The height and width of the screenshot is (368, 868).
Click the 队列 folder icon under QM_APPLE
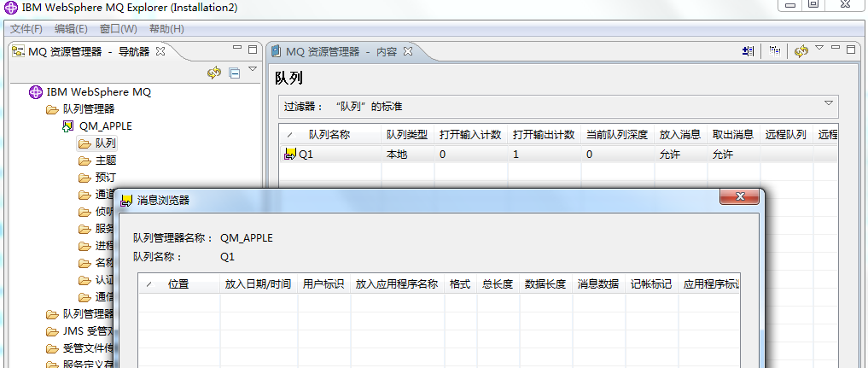point(84,144)
